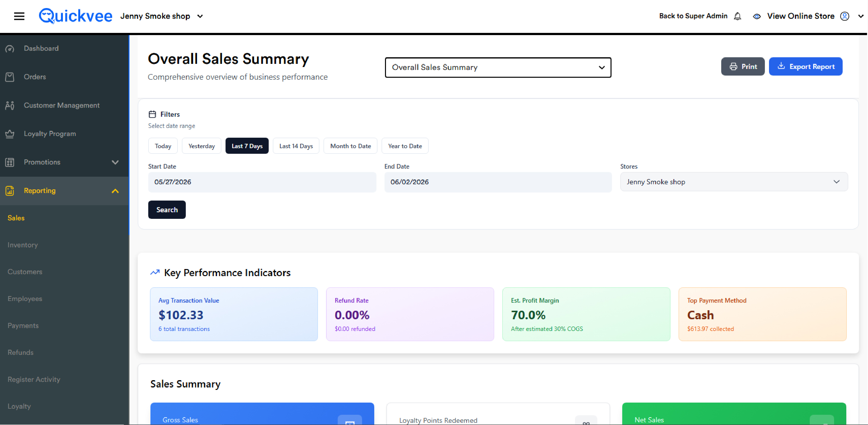Click the Export Report button
The height and width of the screenshot is (425, 868).
806,67
